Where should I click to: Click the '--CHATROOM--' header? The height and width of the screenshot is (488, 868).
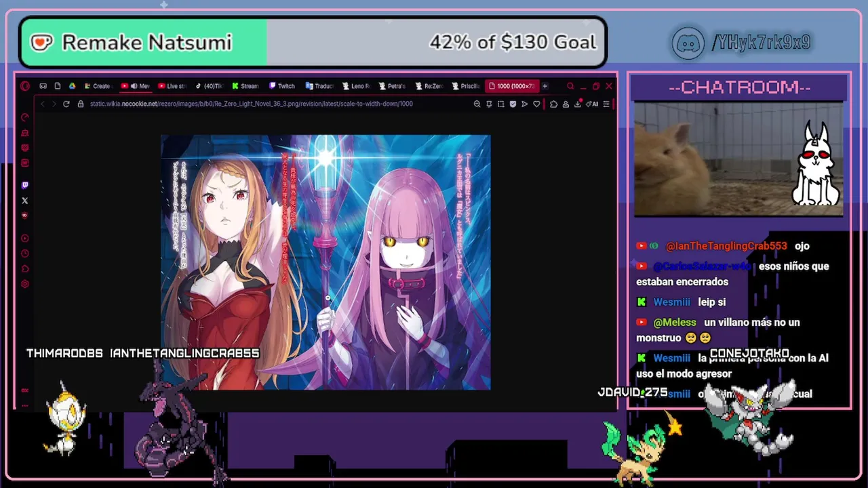pyautogui.click(x=739, y=87)
